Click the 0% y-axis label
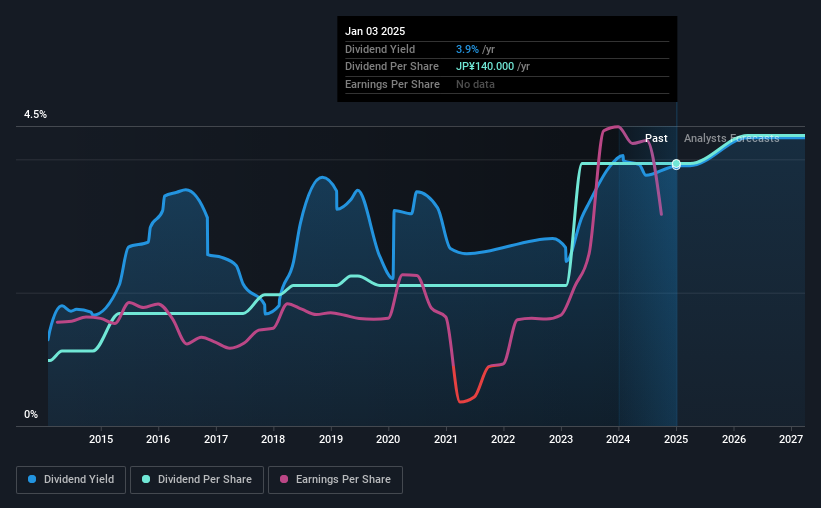Screen dimensions: 821x508 (31, 415)
